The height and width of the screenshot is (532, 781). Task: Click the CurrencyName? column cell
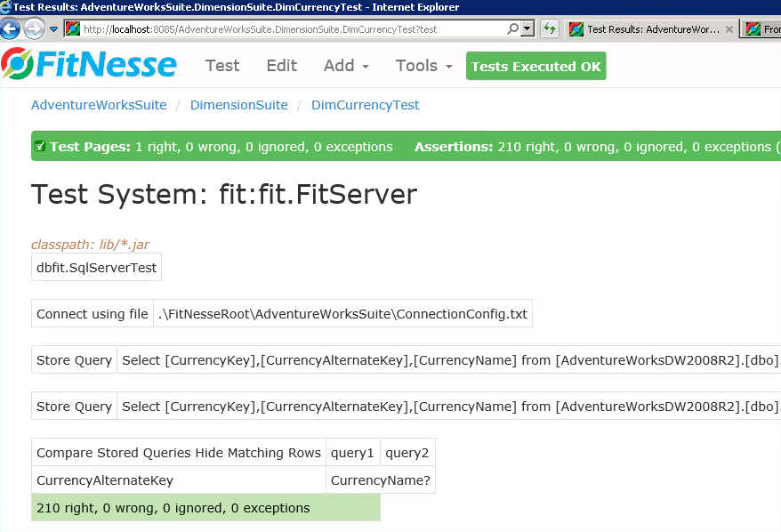pyautogui.click(x=381, y=480)
